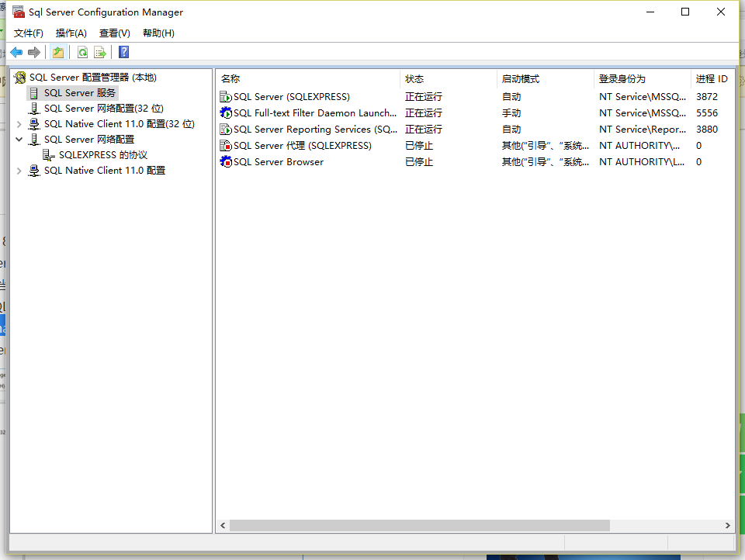The width and height of the screenshot is (745, 560).
Task: Click the Export list toolbar icon
Action: [100, 52]
